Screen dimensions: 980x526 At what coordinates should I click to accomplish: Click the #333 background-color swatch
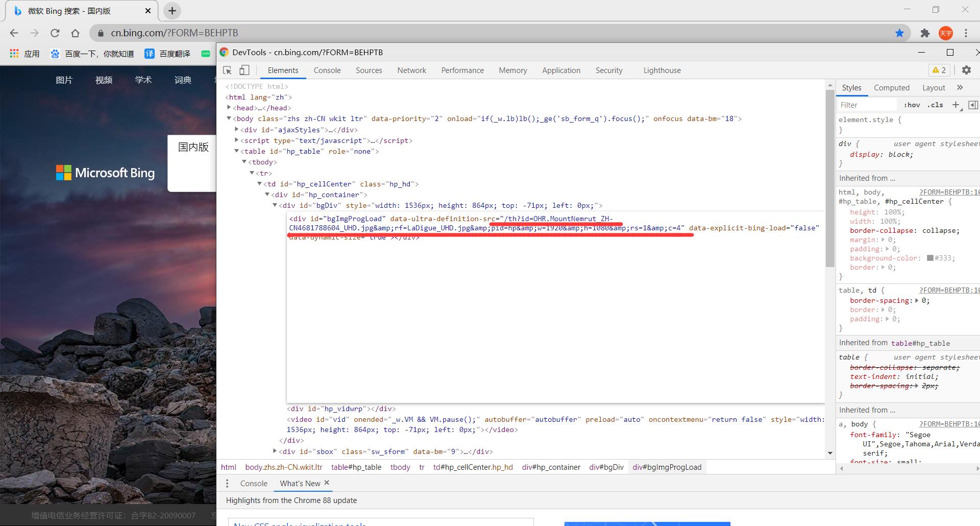(x=930, y=258)
